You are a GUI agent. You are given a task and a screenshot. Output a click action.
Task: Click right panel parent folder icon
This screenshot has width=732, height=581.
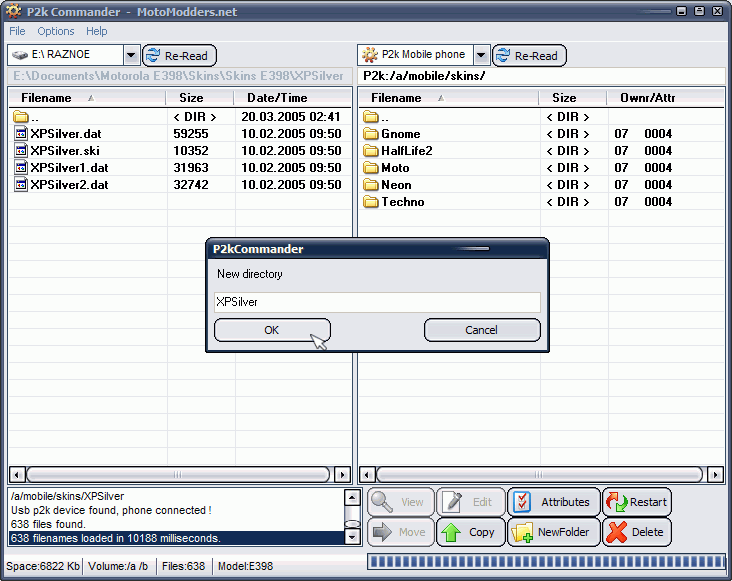point(371,117)
